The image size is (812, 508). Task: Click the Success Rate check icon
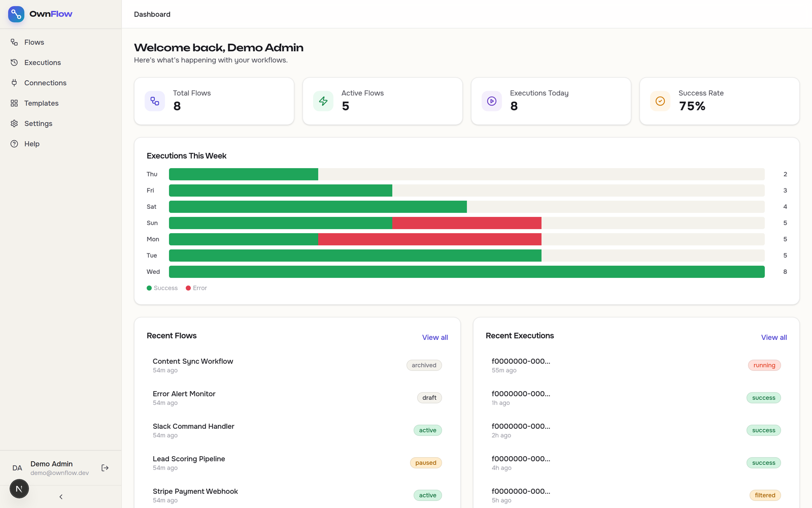tap(660, 101)
